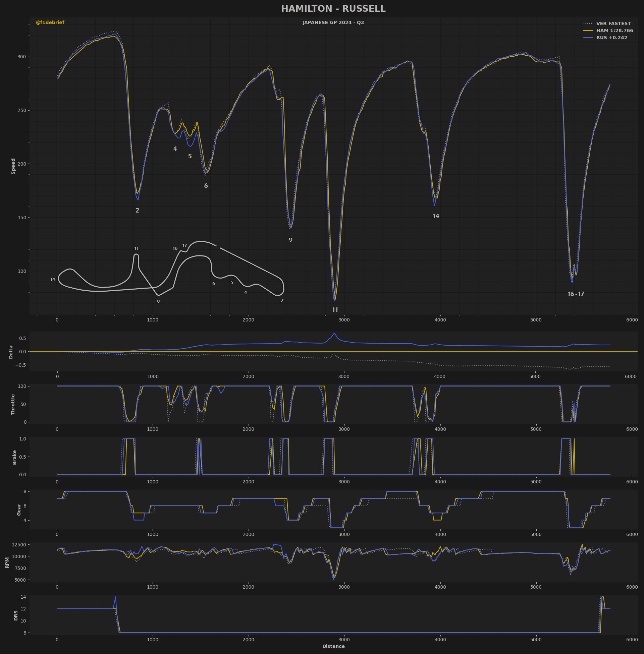Click the turn 9 label on speed trace
The height and width of the screenshot is (654, 644).
click(x=290, y=240)
